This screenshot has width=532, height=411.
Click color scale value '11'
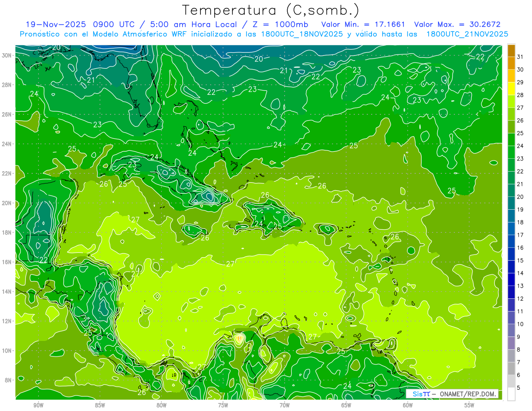[520, 311]
